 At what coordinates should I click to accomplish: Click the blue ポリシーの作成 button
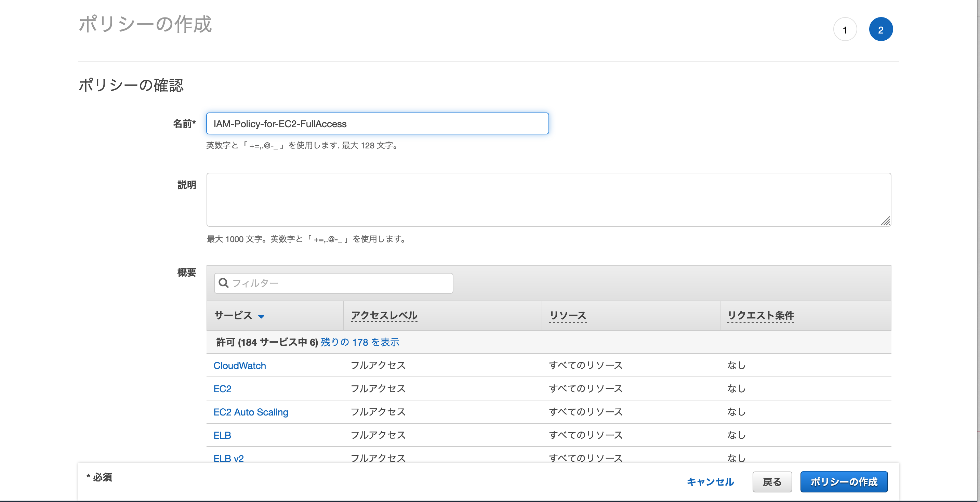pyautogui.click(x=844, y=482)
